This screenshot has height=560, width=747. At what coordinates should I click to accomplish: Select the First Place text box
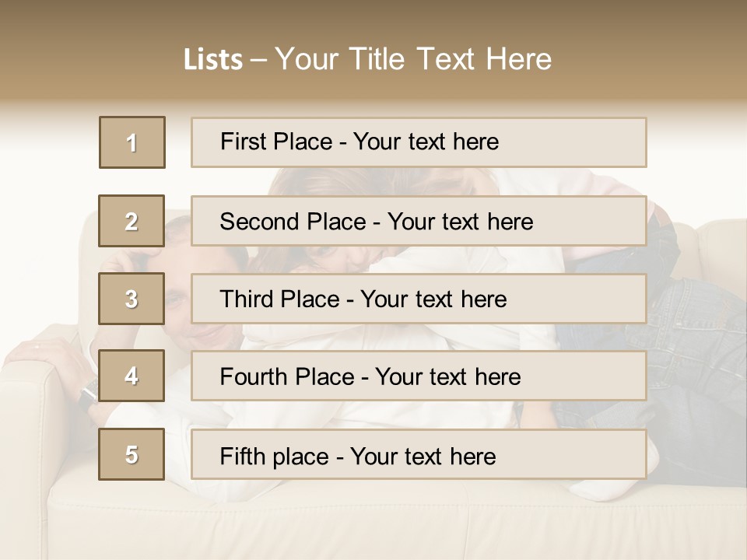click(419, 142)
